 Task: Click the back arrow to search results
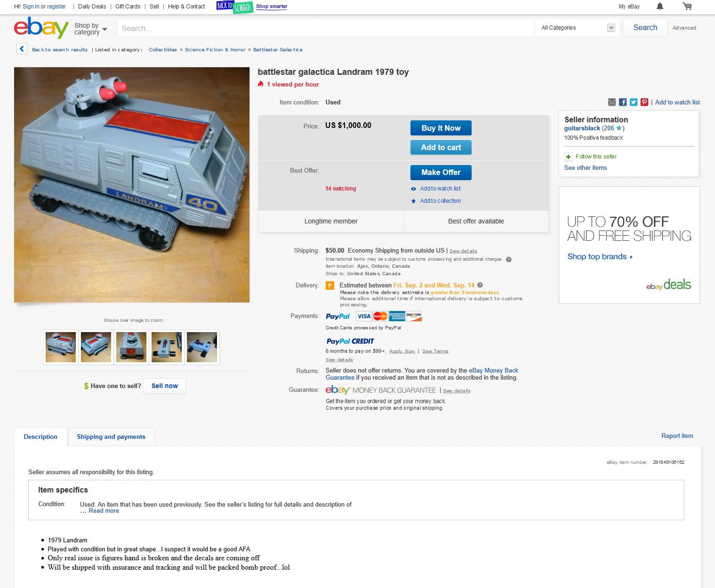(x=22, y=49)
